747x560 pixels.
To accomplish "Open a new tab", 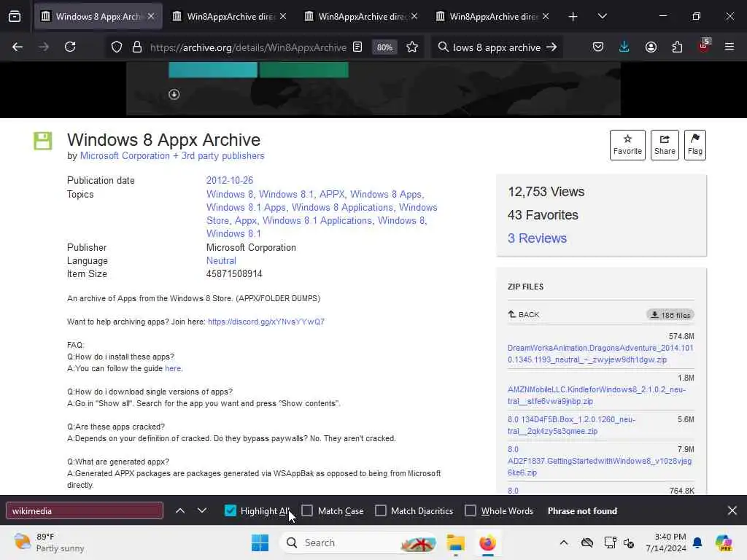I will [x=573, y=17].
